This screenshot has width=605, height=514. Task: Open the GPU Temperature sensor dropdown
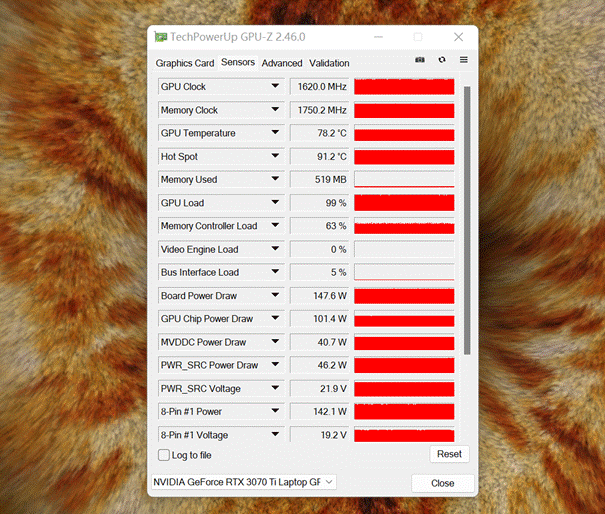(x=275, y=133)
